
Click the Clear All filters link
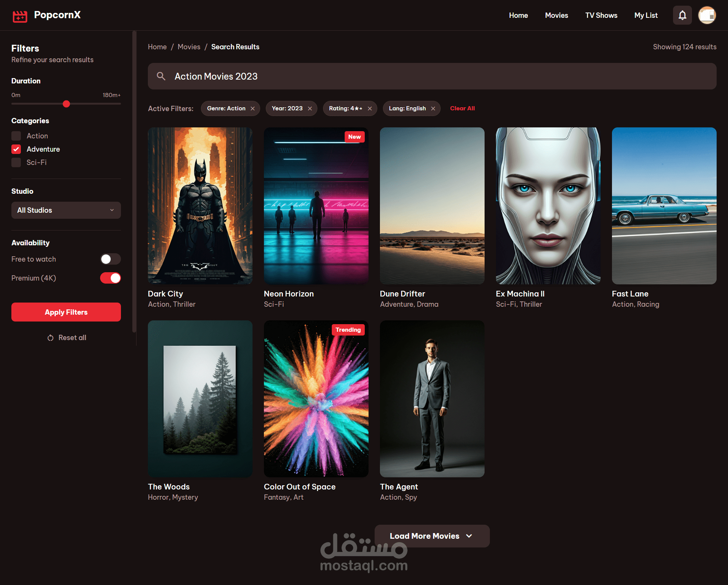[x=462, y=108]
